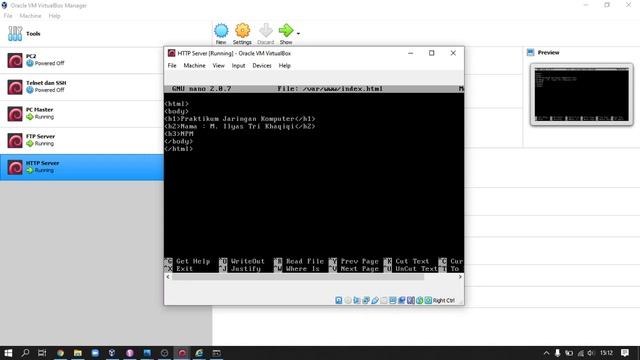Click the h3 NPM line in nano

pyautogui.click(x=179, y=133)
